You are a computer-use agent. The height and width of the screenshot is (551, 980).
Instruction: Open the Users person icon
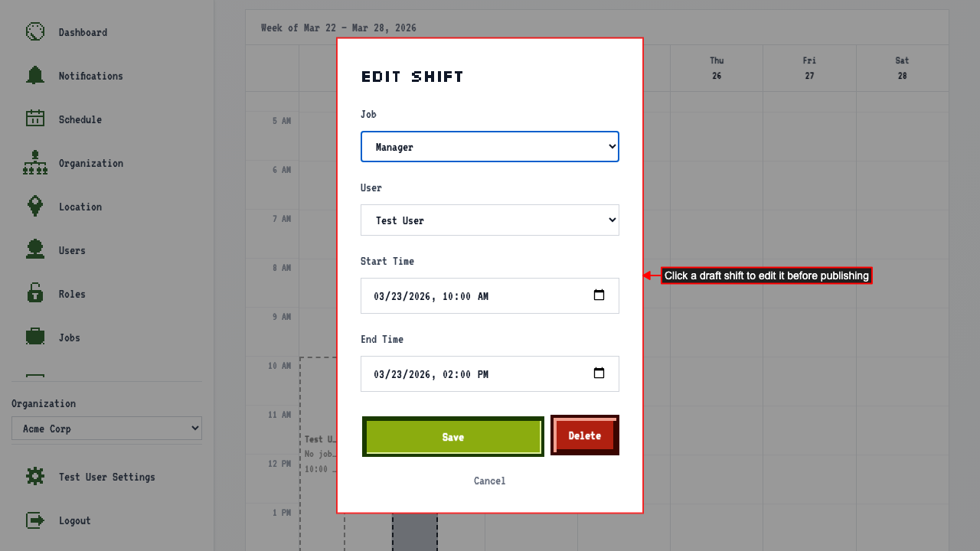(x=35, y=250)
